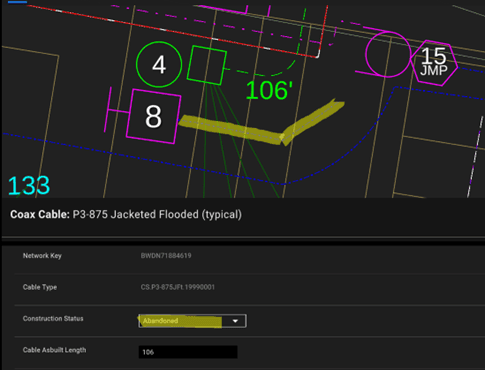Screen dimensions: 485x370
Task: Click the Cable Type label
Action: click(40, 287)
